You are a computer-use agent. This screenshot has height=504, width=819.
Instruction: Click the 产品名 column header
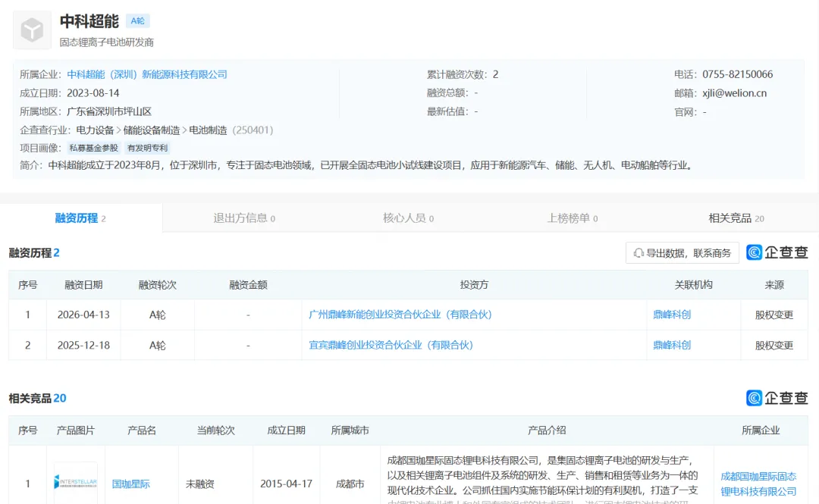coord(142,430)
